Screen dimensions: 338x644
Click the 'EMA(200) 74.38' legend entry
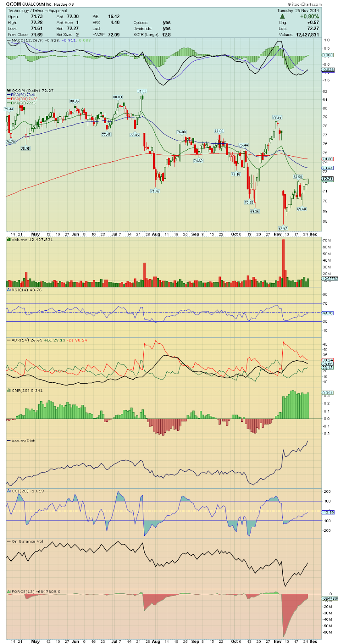click(24, 99)
